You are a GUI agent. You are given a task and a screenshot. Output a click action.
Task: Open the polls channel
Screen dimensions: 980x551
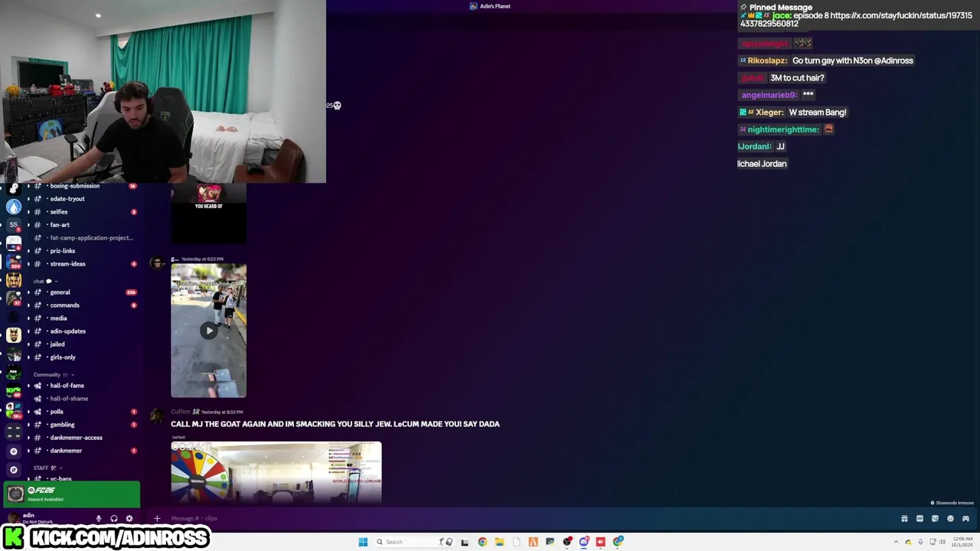tap(57, 412)
